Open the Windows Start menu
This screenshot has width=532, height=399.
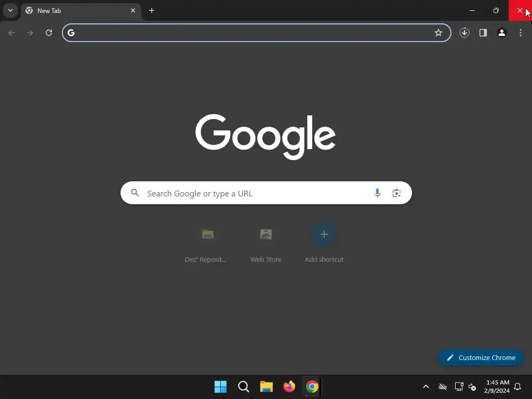[x=220, y=387]
